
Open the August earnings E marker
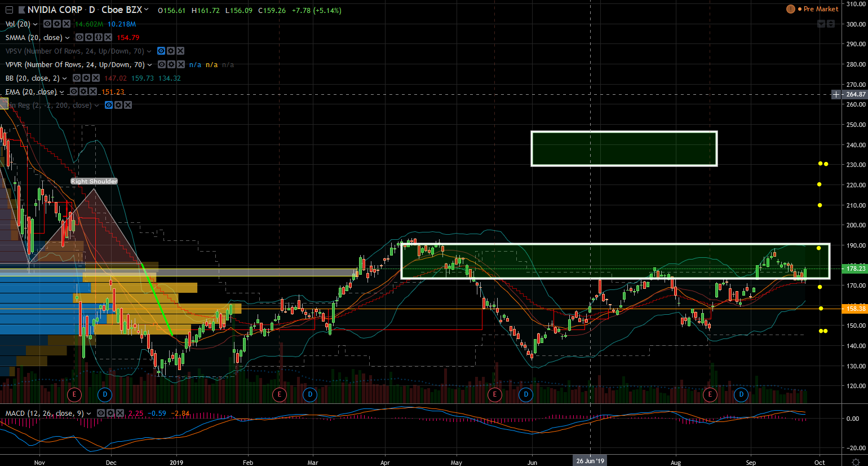click(710, 394)
